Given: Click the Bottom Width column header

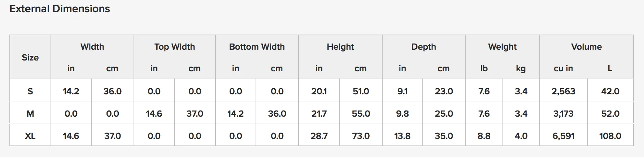Looking at the screenshot, I should (257, 47).
